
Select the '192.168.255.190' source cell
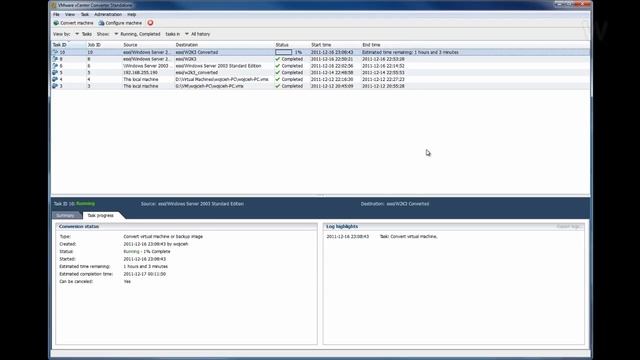(x=140, y=73)
